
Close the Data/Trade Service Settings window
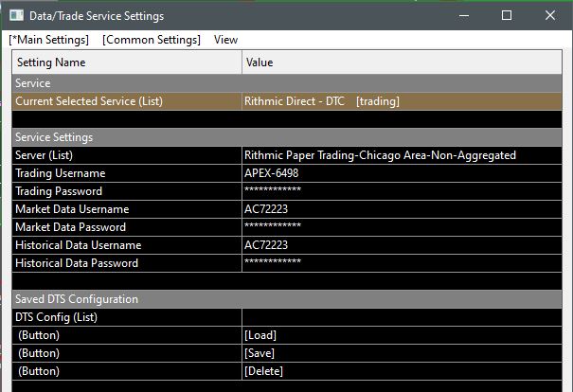pyautogui.click(x=550, y=15)
